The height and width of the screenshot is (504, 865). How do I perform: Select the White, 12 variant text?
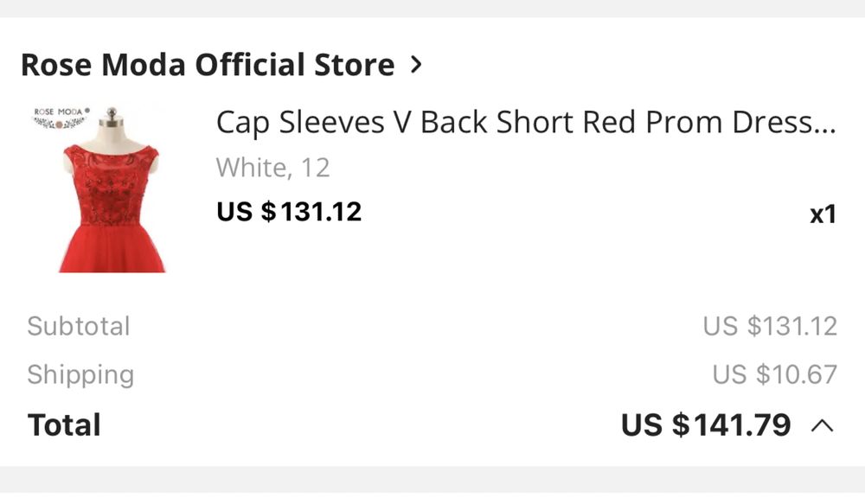(272, 168)
